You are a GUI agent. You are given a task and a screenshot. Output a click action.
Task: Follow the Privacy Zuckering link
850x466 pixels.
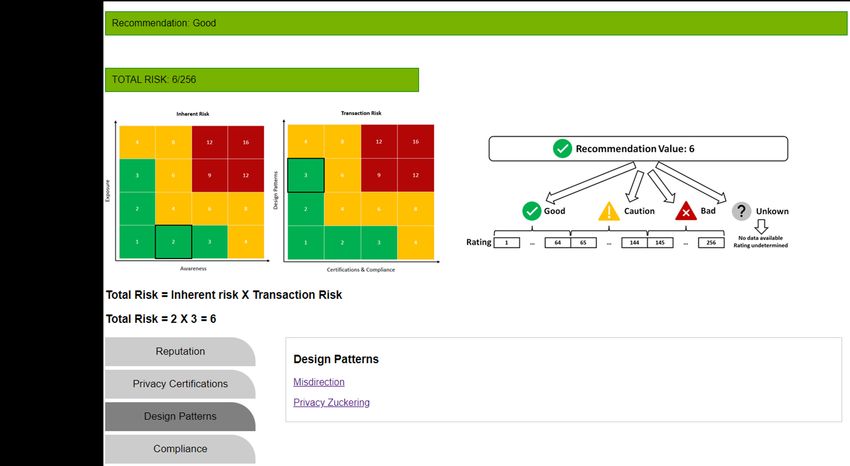(x=331, y=403)
